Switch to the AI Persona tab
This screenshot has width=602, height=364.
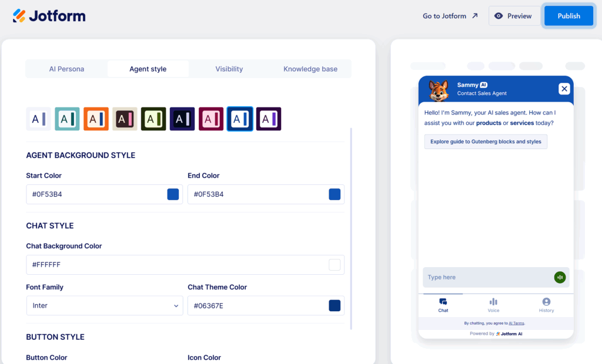[x=66, y=69]
